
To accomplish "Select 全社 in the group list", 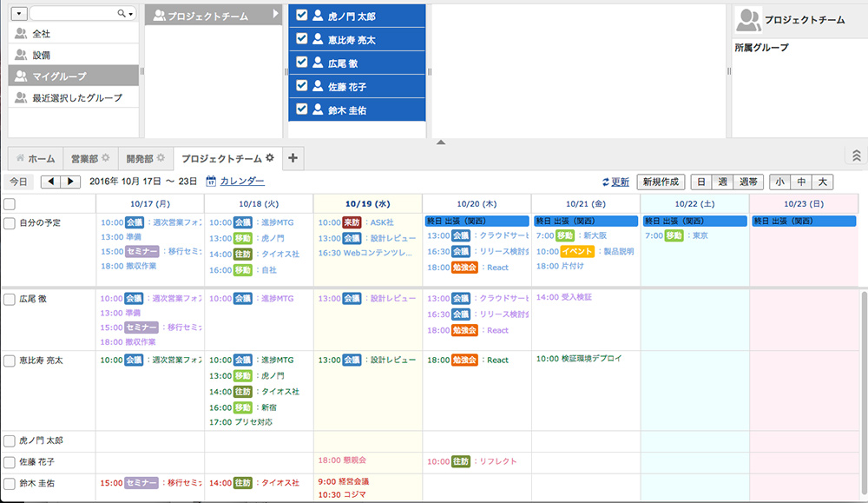I will point(41,34).
